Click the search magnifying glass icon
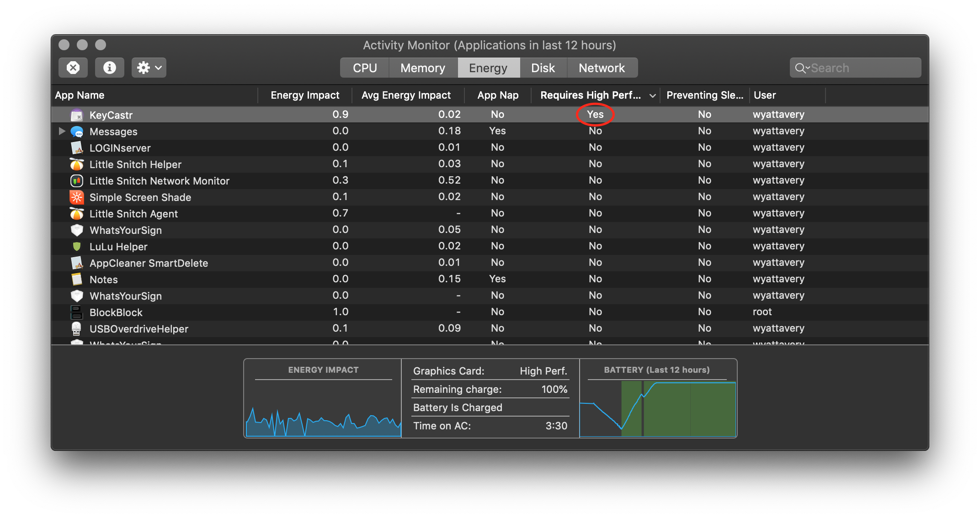Image resolution: width=980 pixels, height=518 pixels. point(800,68)
